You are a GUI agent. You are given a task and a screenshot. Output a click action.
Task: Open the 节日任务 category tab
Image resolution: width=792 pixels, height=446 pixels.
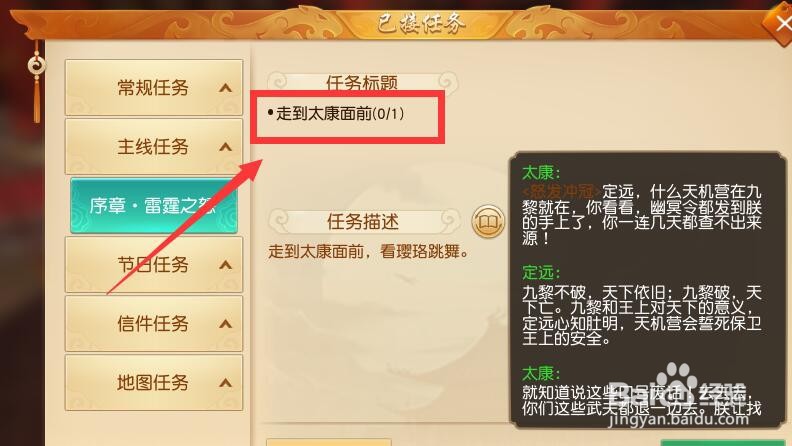click(x=154, y=264)
